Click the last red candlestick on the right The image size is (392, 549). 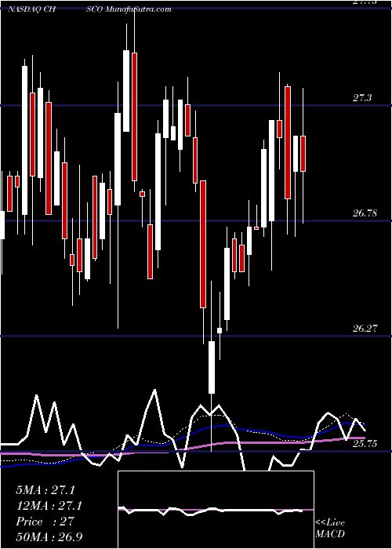click(x=303, y=154)
